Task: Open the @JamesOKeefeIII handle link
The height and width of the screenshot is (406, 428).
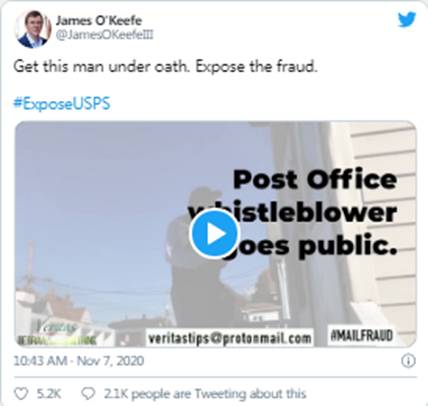Action: (104, 35)
